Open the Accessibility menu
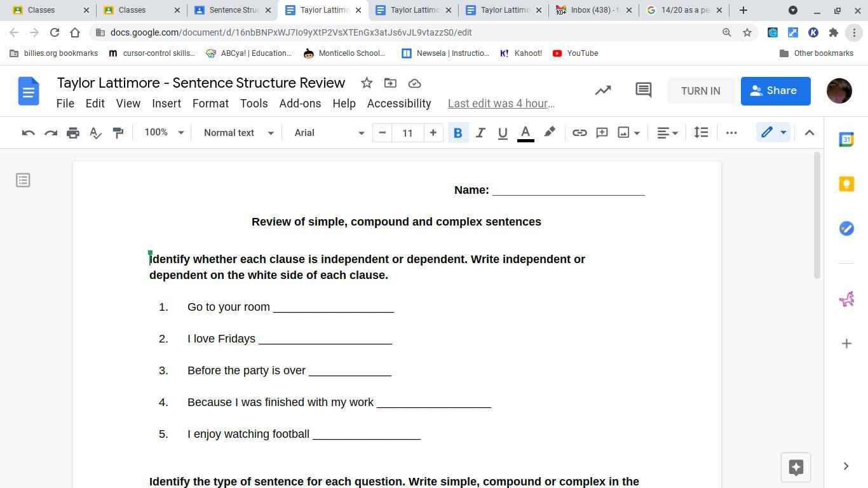868x488 pixels. 399,104
